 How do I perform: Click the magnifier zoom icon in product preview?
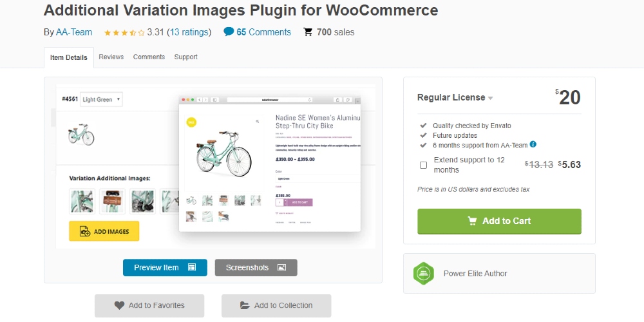click(258, 122)
